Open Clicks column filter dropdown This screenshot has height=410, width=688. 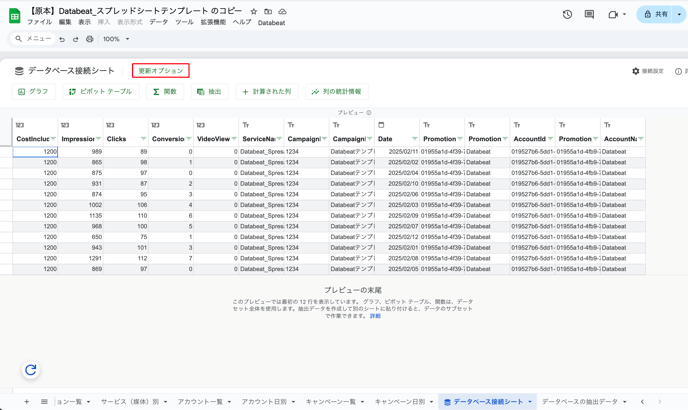coord(143,139)
